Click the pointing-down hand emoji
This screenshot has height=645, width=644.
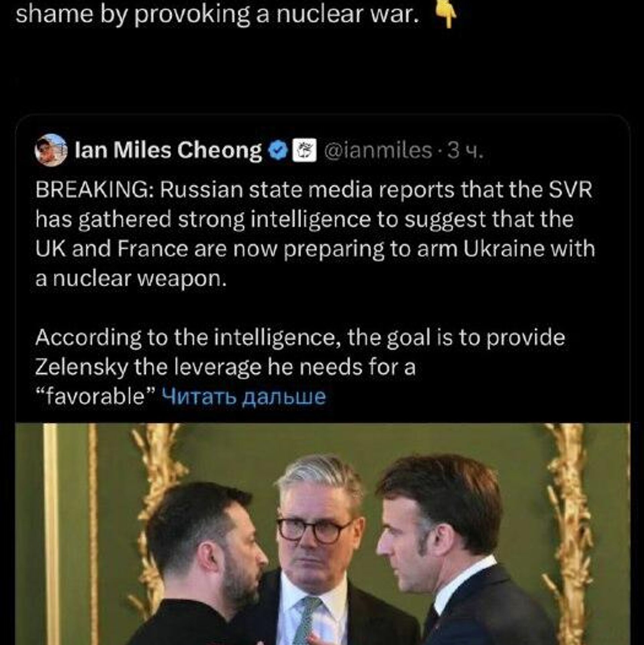(446, 15)
